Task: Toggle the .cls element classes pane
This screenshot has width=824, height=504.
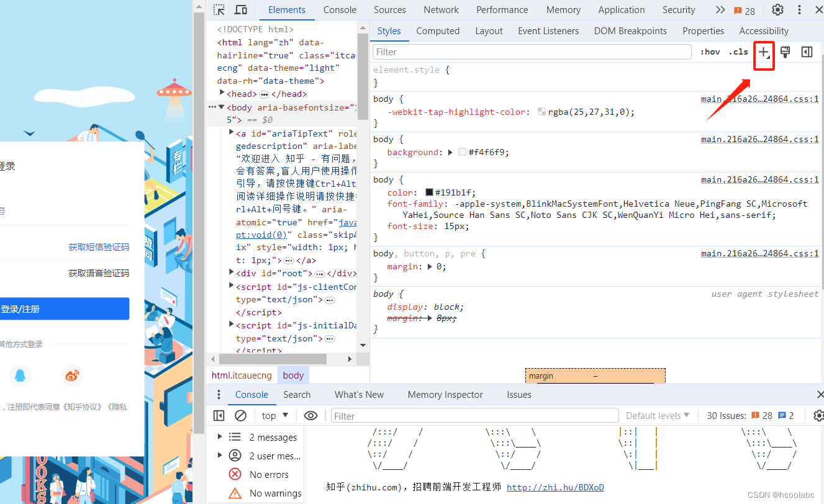Action: 738,52
